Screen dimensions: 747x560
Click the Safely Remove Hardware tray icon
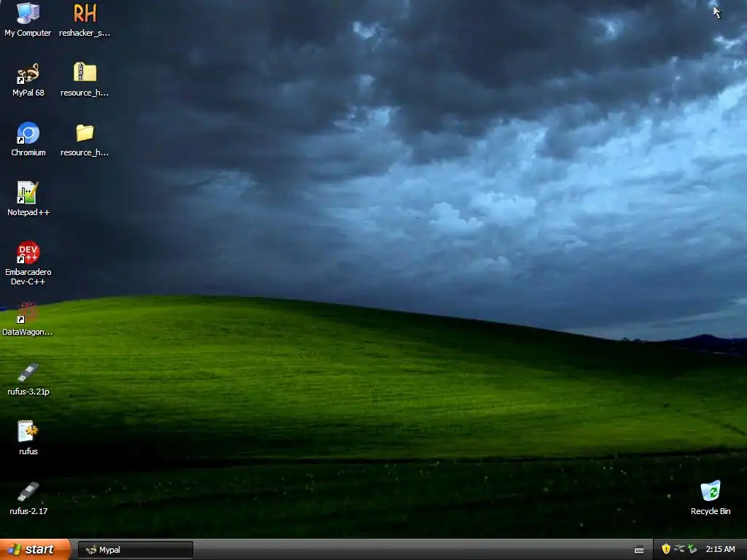tap(692, 549)
